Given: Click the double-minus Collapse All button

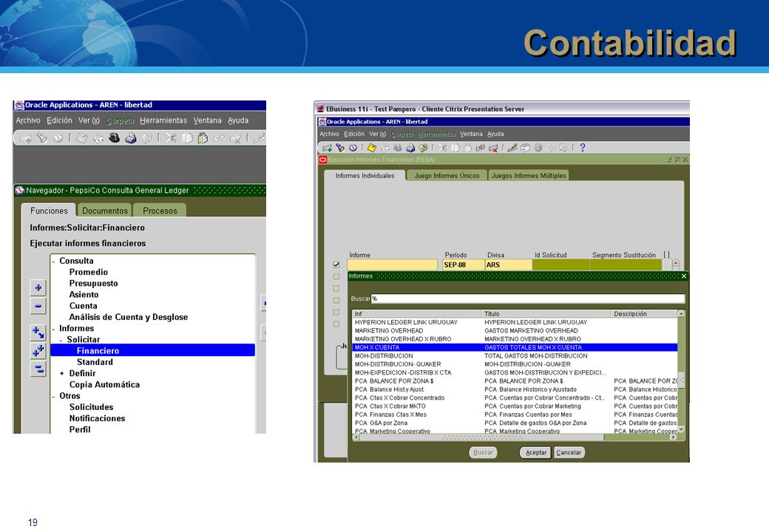Looking at the screenshot, I should tap(38, 369).
